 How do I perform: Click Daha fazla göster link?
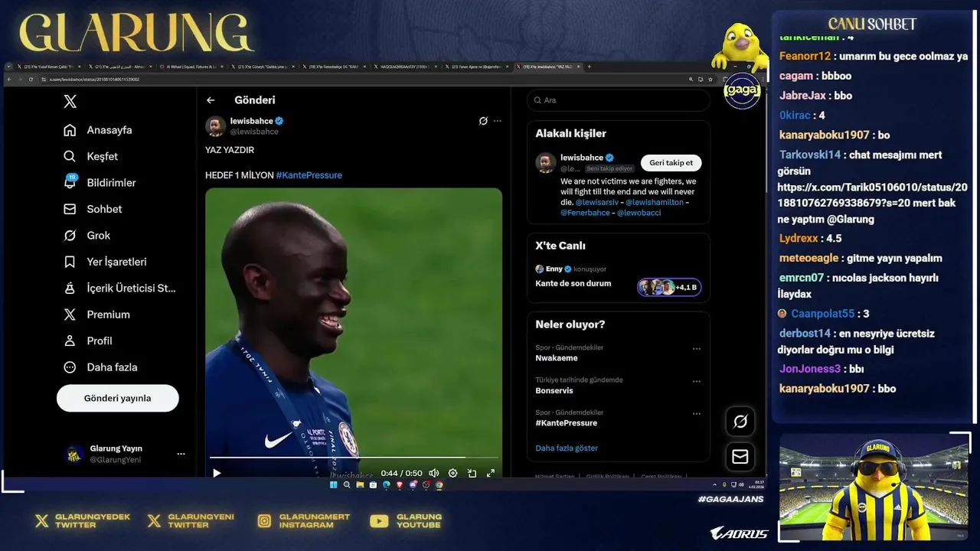point(567,448)
